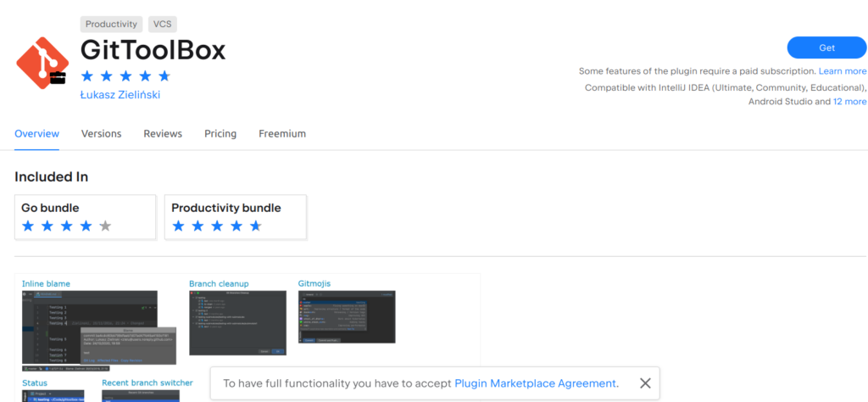Open the Learn more link
868x402 pixels.
tap(843, 71)
